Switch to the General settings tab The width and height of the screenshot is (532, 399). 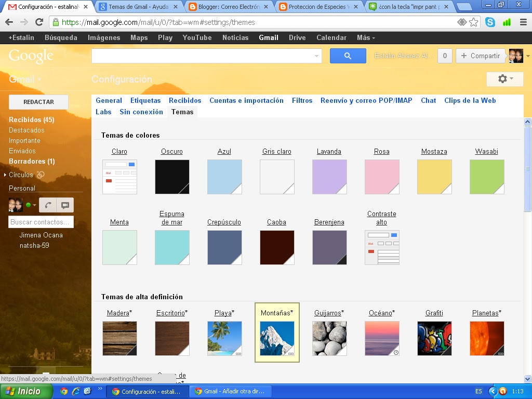point(109,100)
